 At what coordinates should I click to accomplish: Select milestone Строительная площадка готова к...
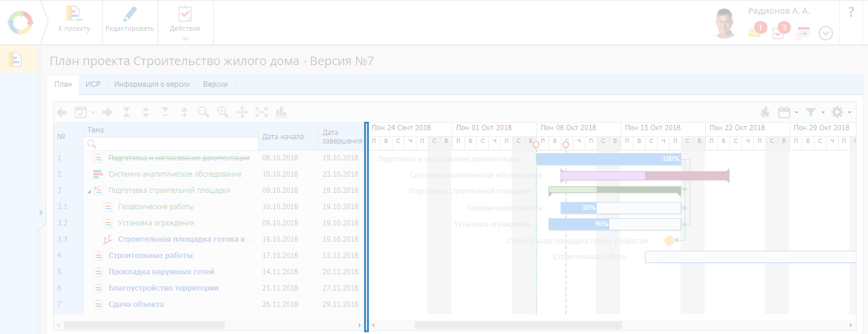pyautogui.click(x=209, y=239)
